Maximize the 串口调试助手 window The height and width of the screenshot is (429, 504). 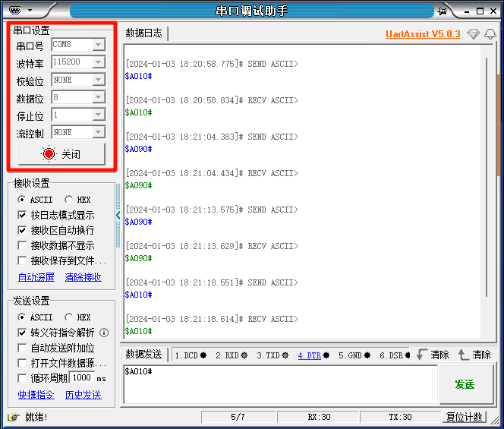click(480, 11)
